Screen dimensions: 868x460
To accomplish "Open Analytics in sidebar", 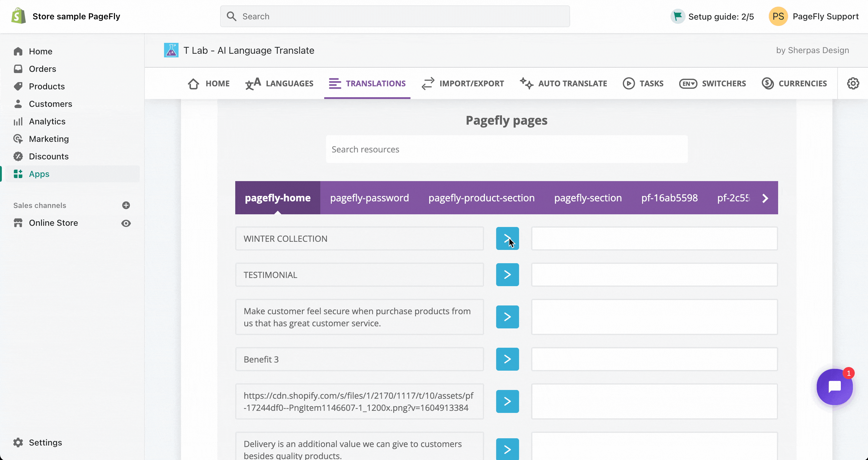I will point(47,121).
